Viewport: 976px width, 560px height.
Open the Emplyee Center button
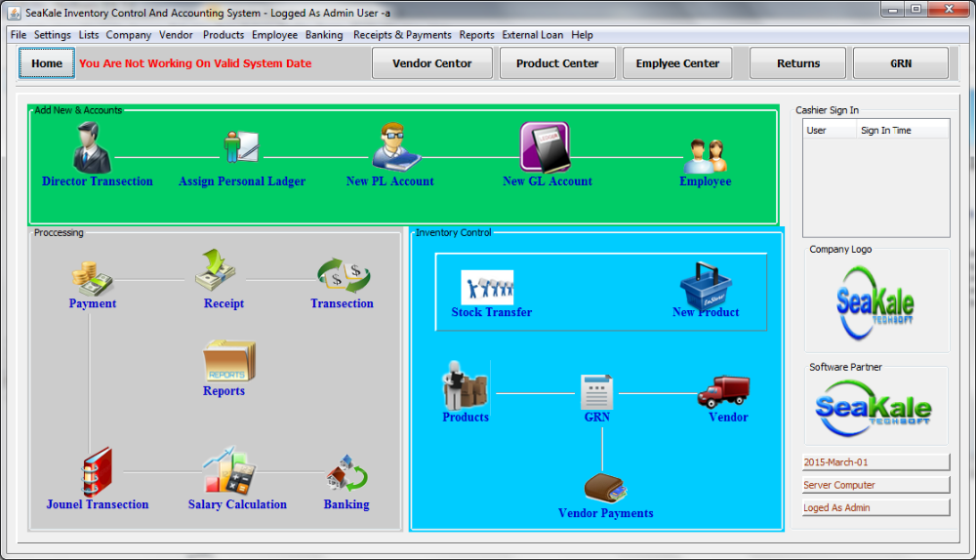coord(677,62)
